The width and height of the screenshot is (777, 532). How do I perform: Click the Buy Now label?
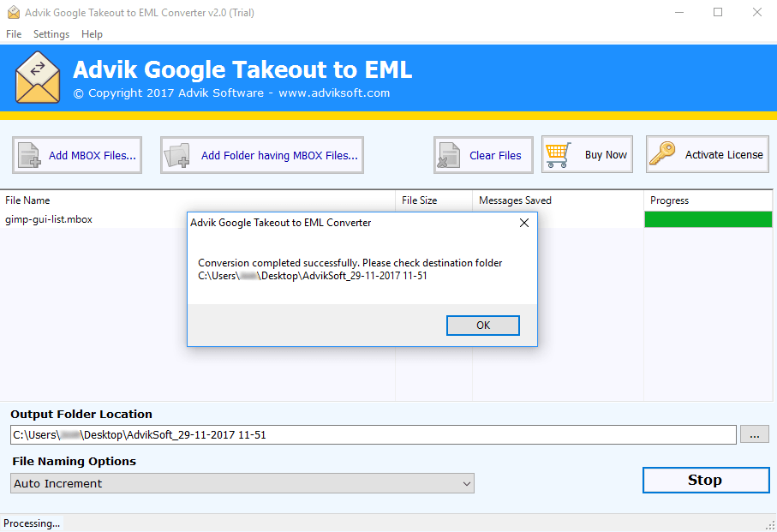point(606,154)
